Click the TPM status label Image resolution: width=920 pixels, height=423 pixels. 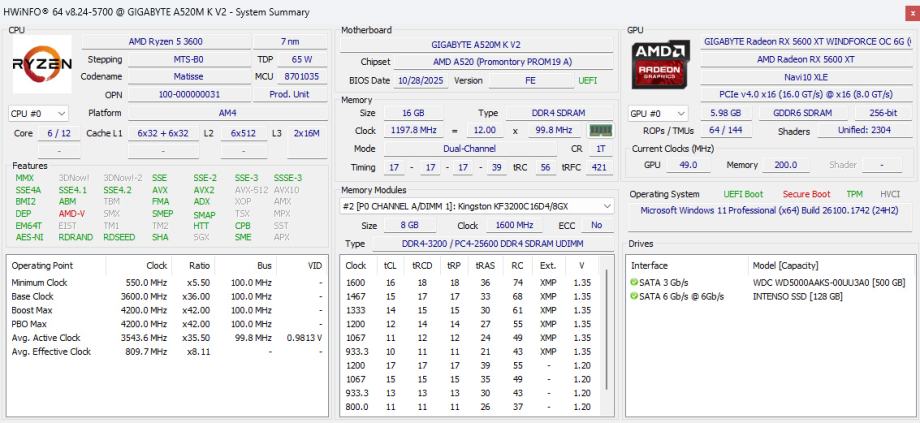tap(854, 194)
